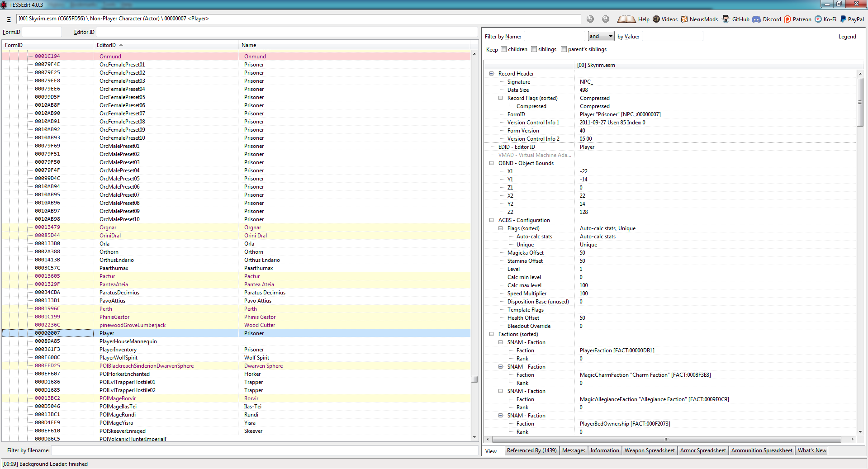Sort by the EditorID column header
Image resolution: width=868 pixels, height=469 pixels.
click(166, 45)
